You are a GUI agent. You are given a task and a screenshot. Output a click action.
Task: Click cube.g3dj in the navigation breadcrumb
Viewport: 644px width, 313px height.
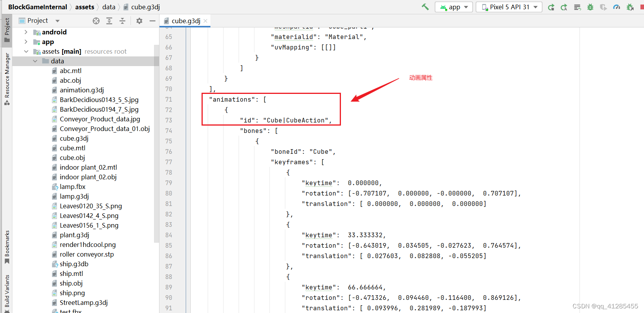[x=141, y=7]
